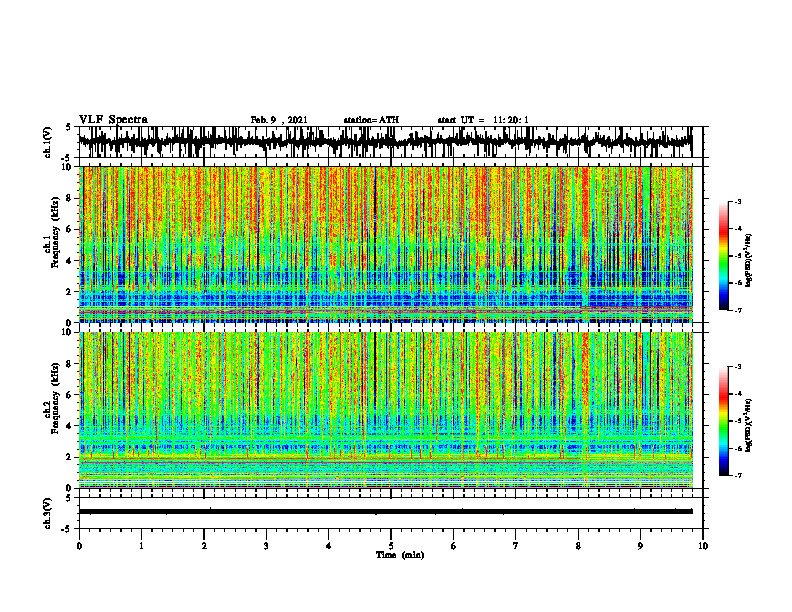Image resolution: width=792 pixels, height=612 pixels.
Task: Click time axis tick label "7"
Action: pyautogui.click(x=516, y=546)
